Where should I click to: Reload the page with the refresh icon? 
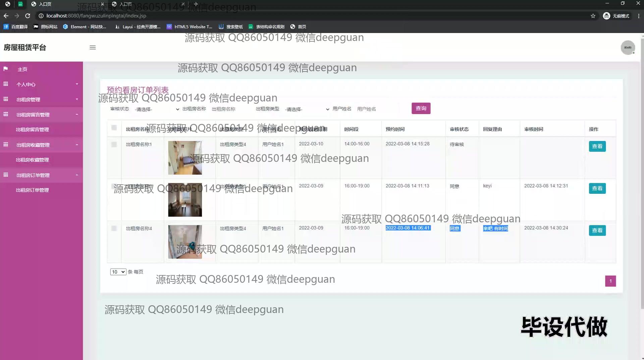coord(28,16)
